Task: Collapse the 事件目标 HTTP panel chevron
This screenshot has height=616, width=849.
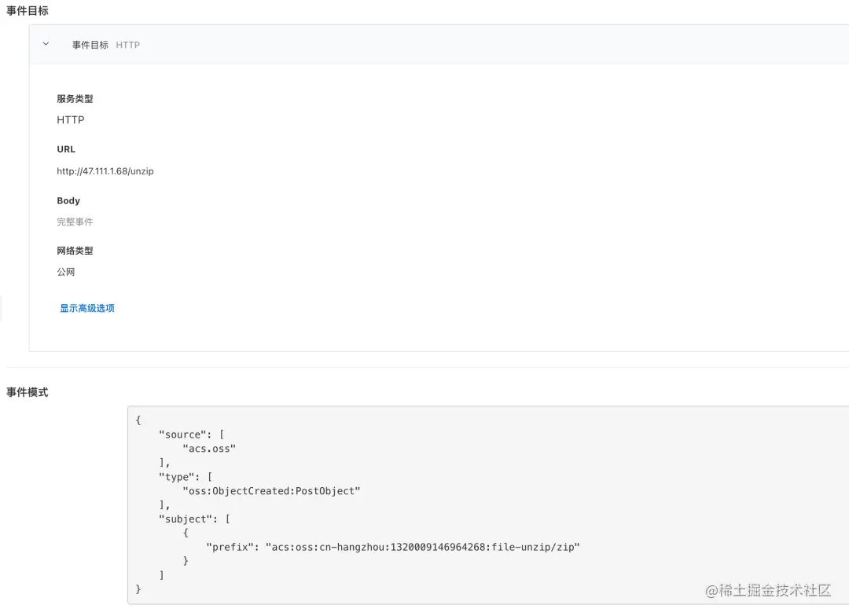Action: click(46, 44)
